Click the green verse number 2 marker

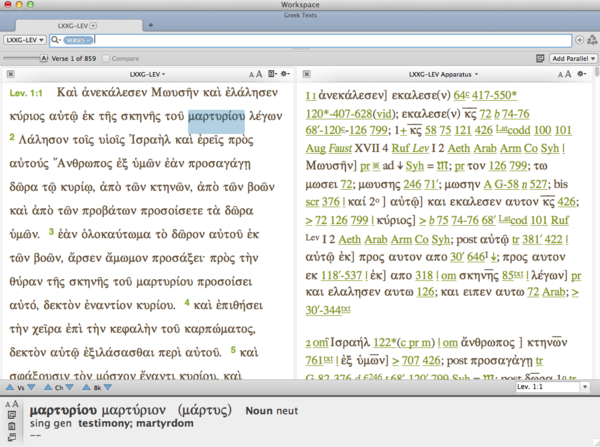pos(12,137)
